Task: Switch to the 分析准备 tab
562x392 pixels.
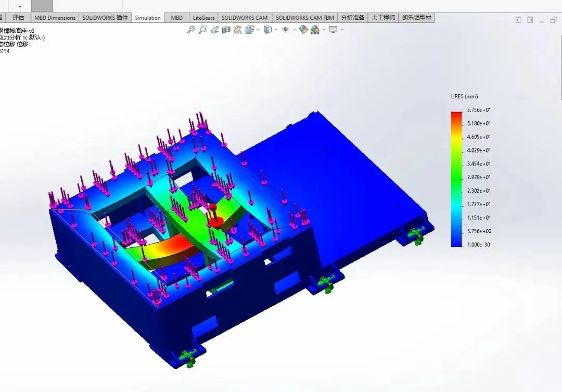Action: tap(353, 18)
